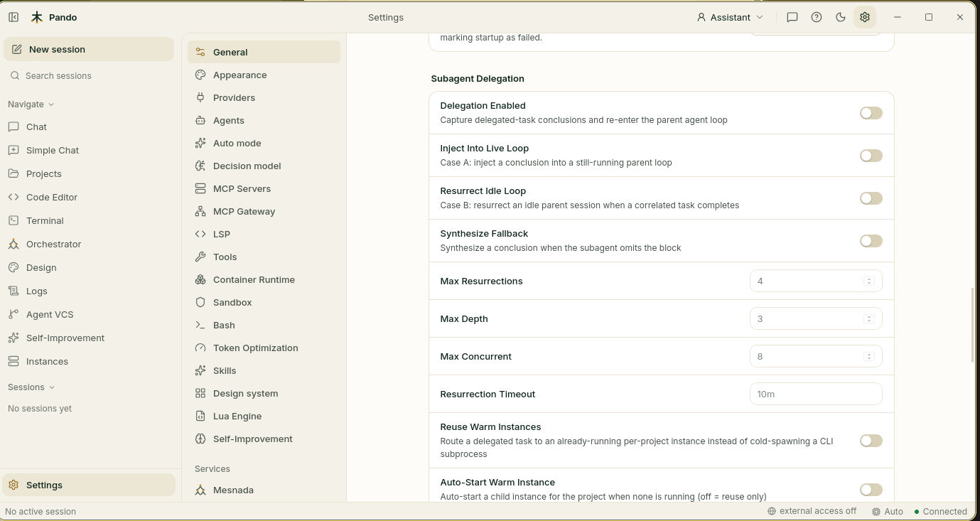Viewport: 980px width, 521px height.
Task: Click the external access off status
Action: (812, 511)
